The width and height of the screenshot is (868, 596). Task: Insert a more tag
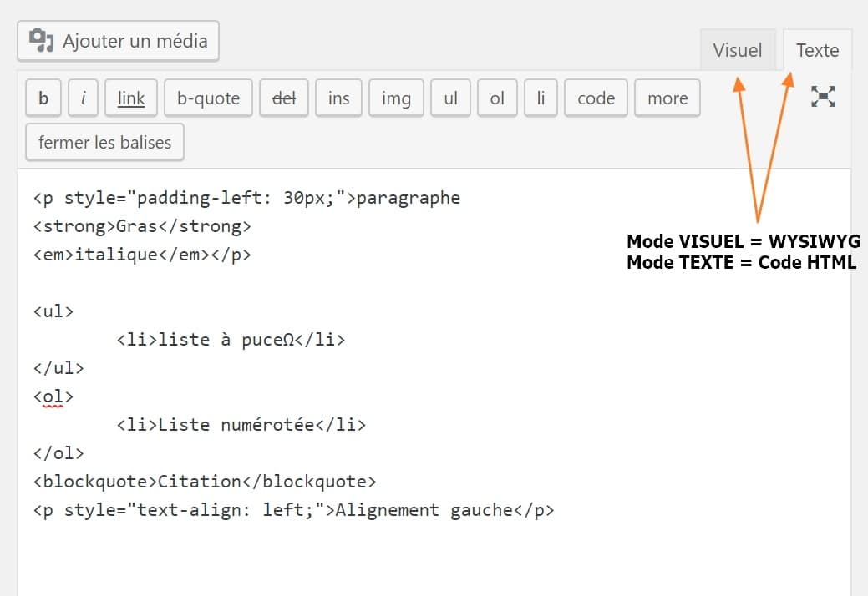(x=667, y=98)
